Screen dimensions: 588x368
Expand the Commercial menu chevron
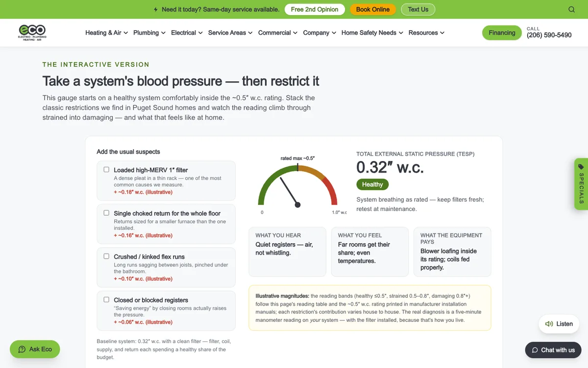click(295, 33)
